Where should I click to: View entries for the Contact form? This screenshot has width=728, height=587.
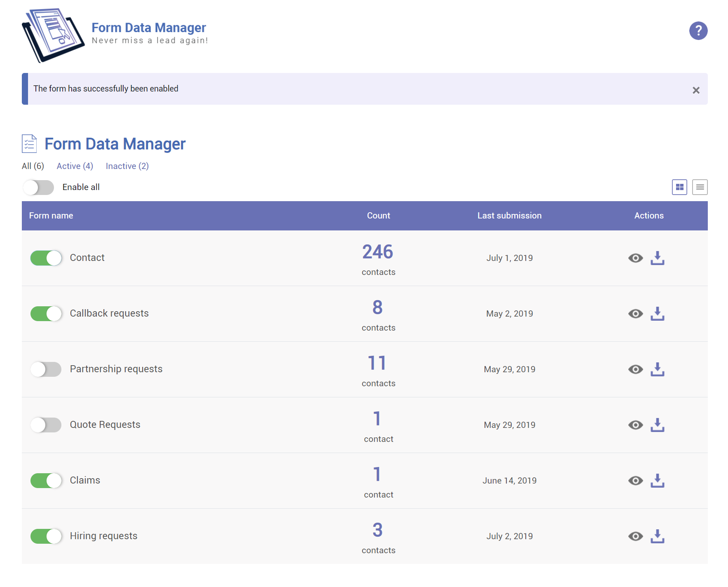coord(635,258)
